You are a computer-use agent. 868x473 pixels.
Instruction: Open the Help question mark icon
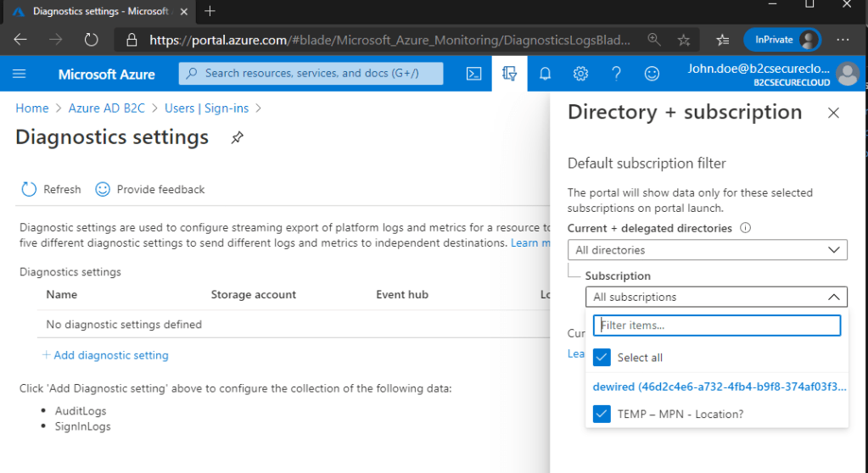coord(617,74)
